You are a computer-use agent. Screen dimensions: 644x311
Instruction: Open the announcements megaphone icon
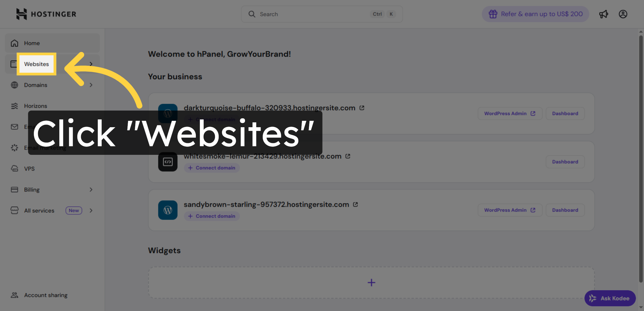coord(604,14)
